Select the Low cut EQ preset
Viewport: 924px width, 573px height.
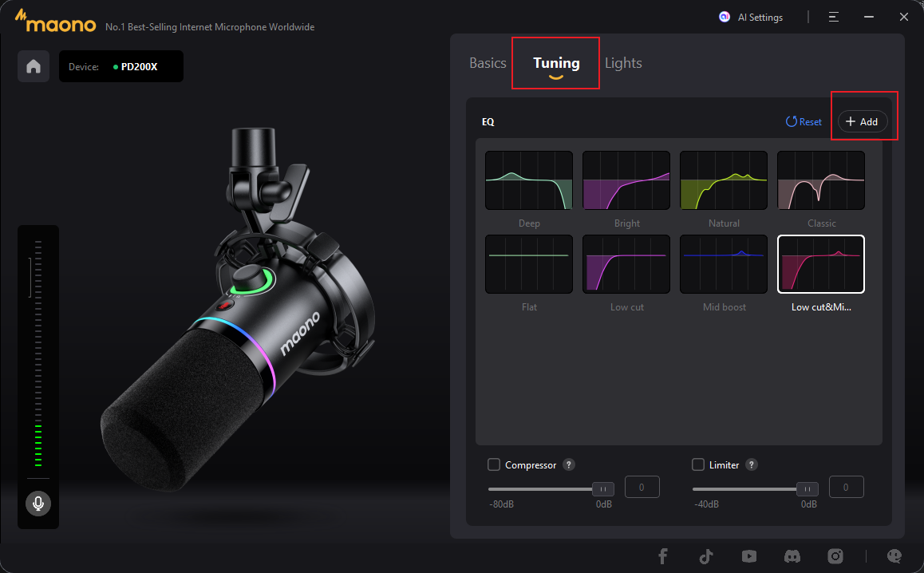(x=626, y=264)
